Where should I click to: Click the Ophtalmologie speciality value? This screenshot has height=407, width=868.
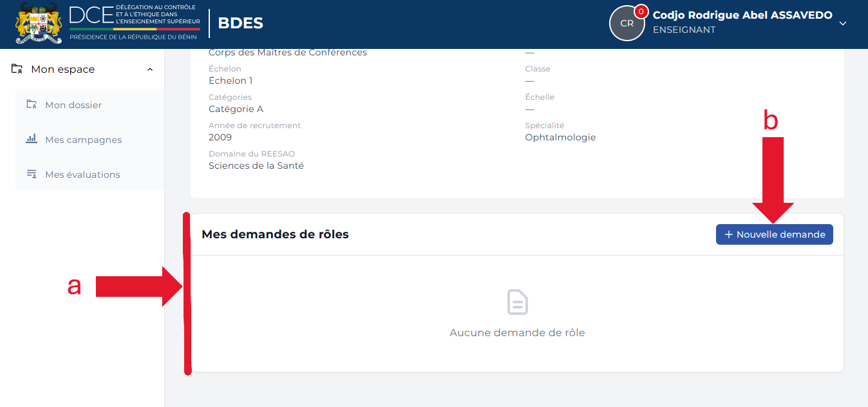560,137
